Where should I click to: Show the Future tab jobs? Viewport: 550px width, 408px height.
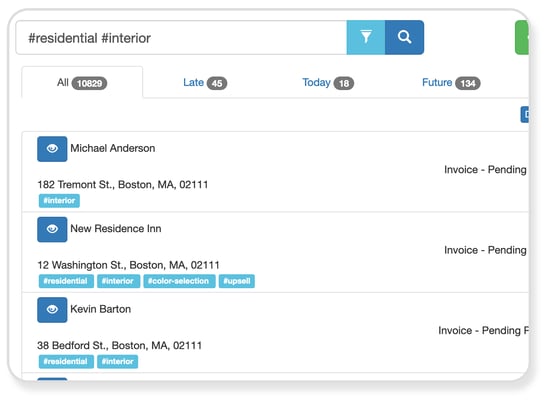point(451,83)
